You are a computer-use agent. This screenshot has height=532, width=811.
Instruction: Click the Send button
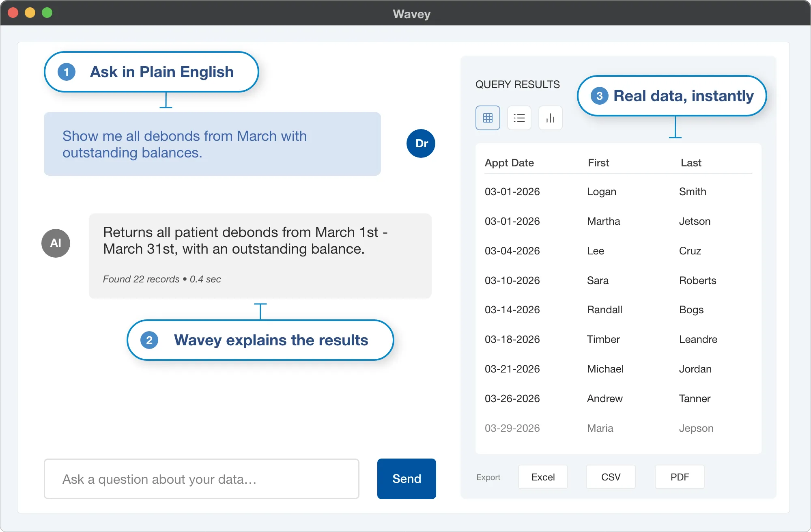pyautogui.click(x=407, y=479)
